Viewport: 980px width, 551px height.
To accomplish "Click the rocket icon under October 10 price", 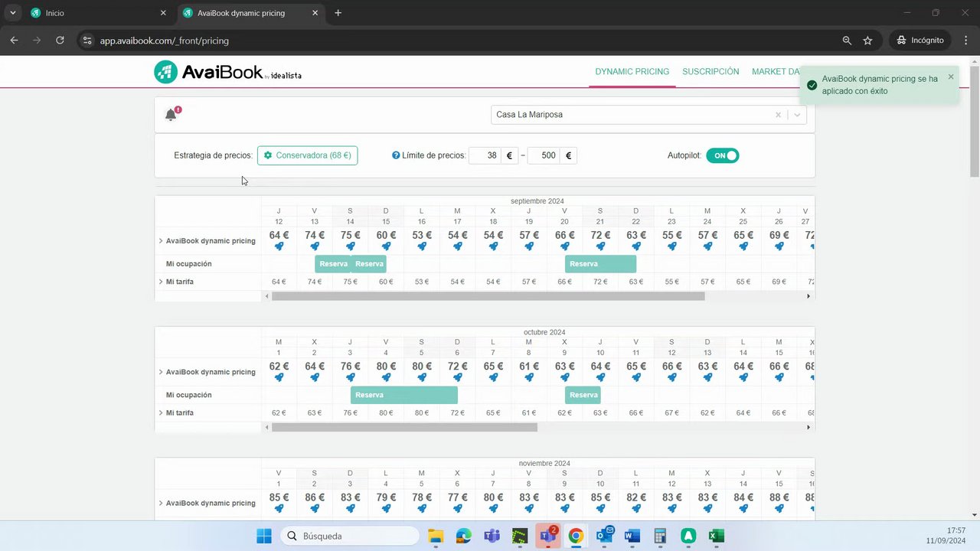I will coord(600,377).
